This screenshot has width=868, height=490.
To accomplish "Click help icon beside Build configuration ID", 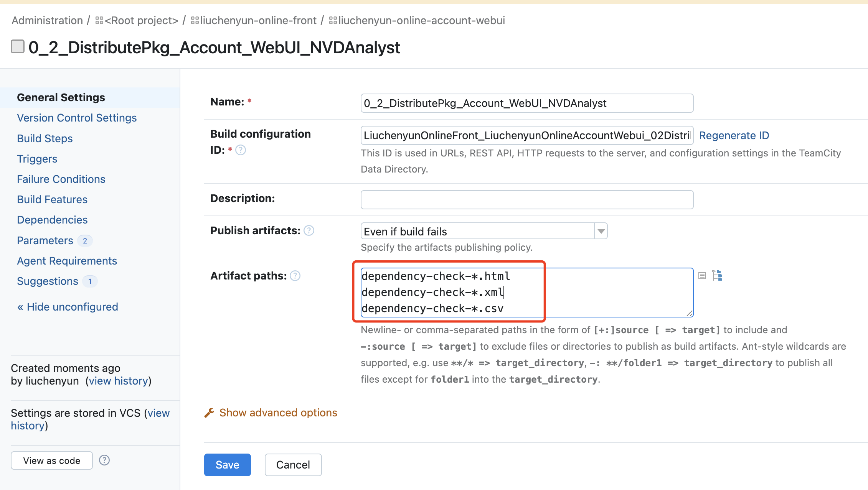I will pyautogui.click(x=241, y=150).
